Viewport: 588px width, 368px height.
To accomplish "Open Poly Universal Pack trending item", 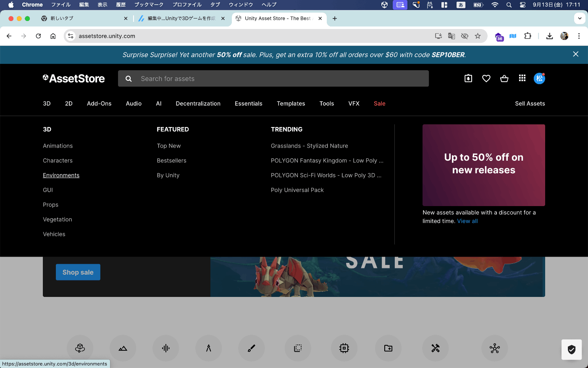I will pyautogui.click(x=297, y=190).
